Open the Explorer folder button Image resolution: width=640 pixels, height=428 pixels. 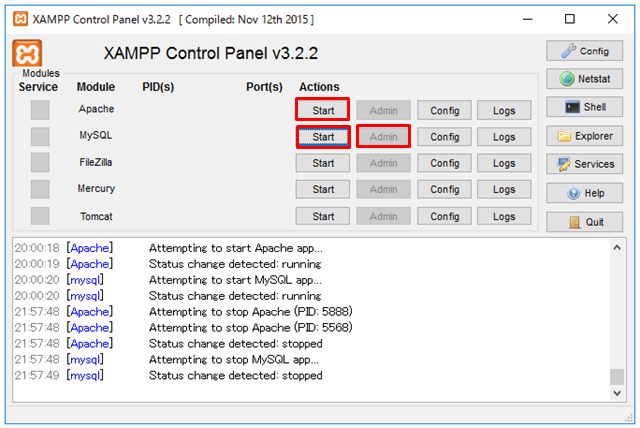coord(584,136)
